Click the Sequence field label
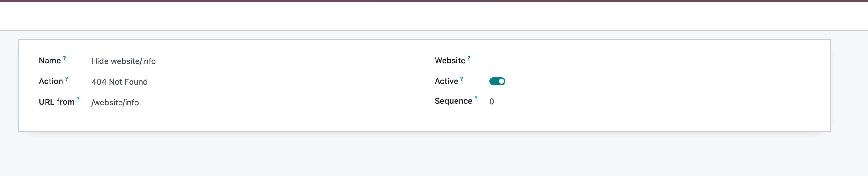868x176 pixels. pos(453,101)
